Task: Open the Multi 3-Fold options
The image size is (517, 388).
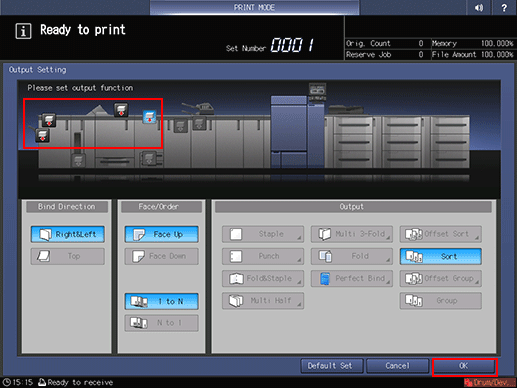Action: pos(352,234)
